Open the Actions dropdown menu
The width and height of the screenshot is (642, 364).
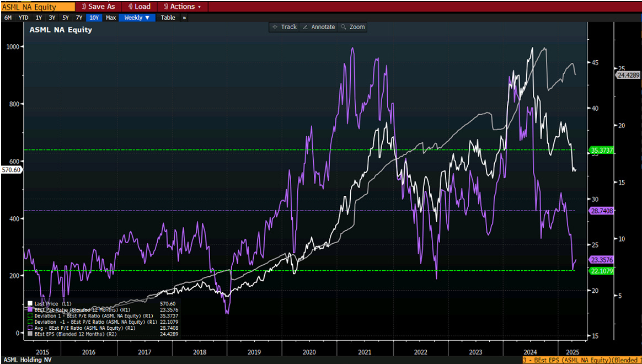click(x=183, y=7)
